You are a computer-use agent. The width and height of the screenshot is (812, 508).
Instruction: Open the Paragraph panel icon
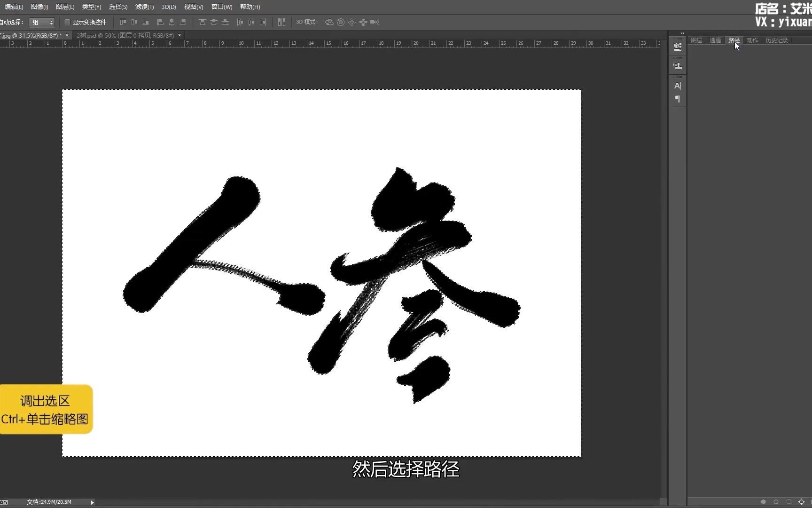(x=677, y=99)
